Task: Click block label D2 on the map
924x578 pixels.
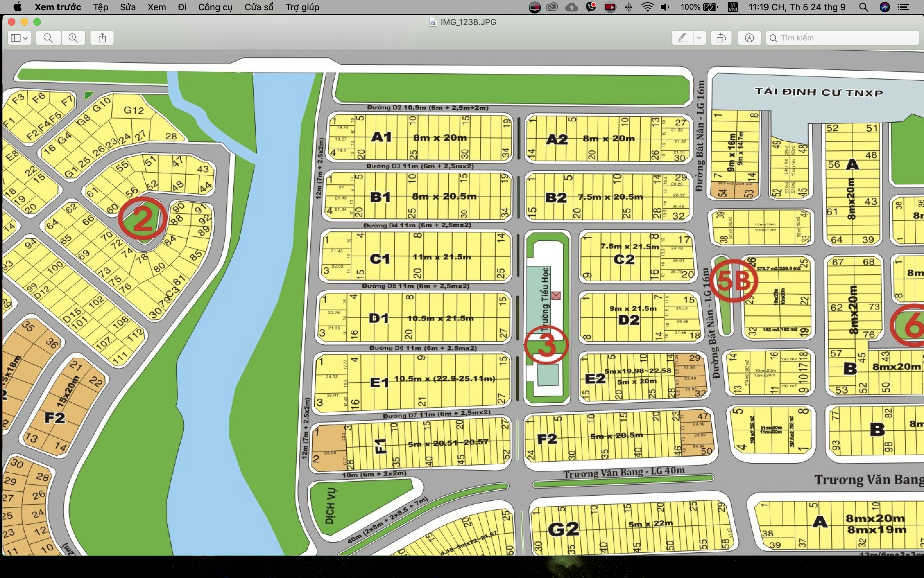Action: [629, 320]
